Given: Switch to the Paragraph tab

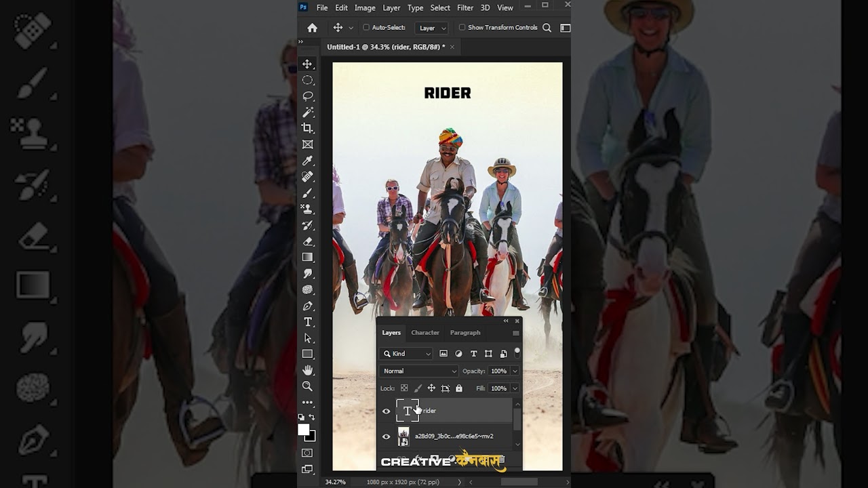Looking at the screenshot, I should point(465,333).
